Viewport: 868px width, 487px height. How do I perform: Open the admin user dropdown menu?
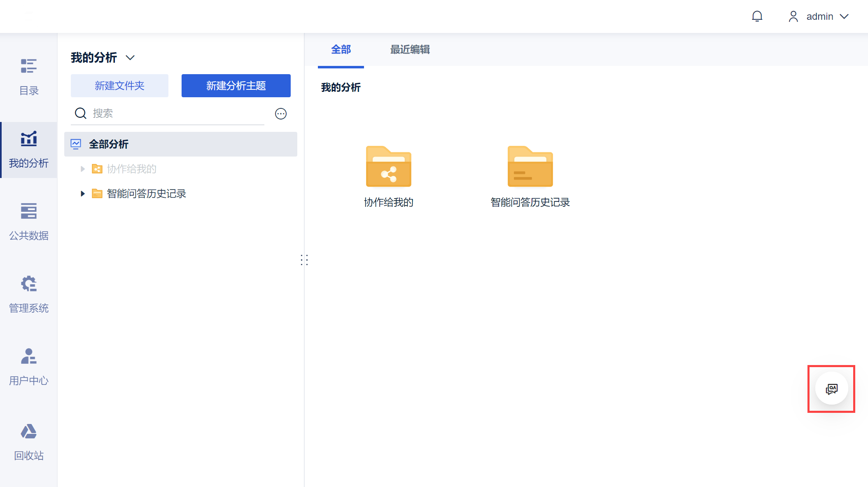(819, 16)
